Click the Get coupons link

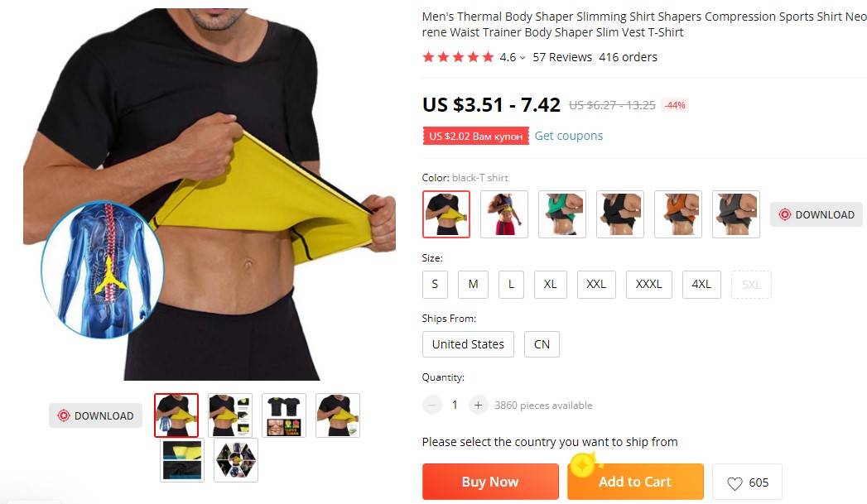point(568,136)
